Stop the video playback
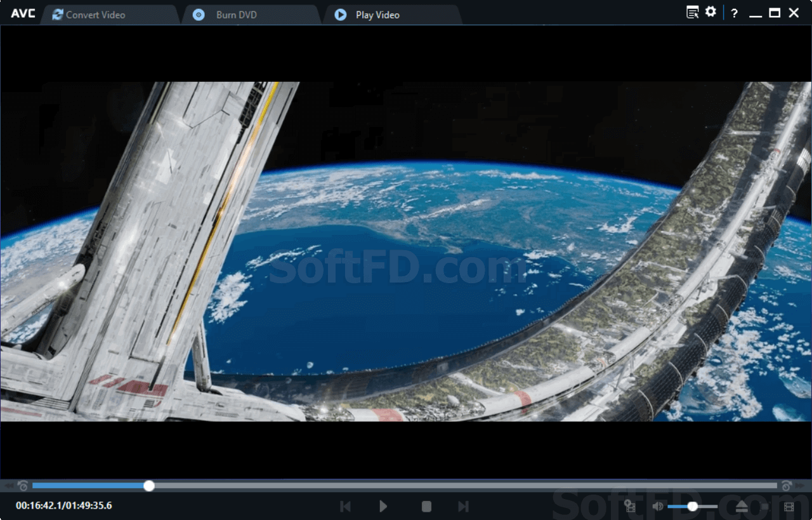This screenshot has width=812, height=520. tap(427, 506)
